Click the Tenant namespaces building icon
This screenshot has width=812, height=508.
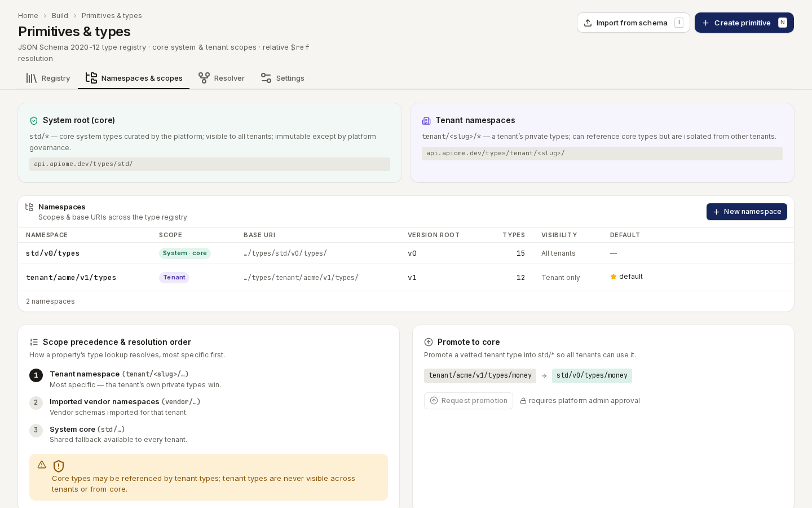pyautogui.click(x=426, y=121)
